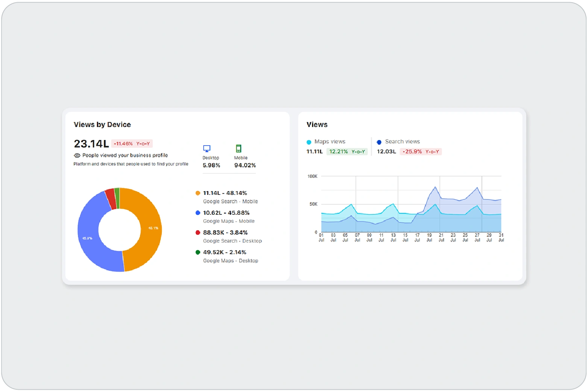This screenshot has height=392, width=588.
Task: Click orange dot for Google Search - Mobile
Action: pos(198,193)
